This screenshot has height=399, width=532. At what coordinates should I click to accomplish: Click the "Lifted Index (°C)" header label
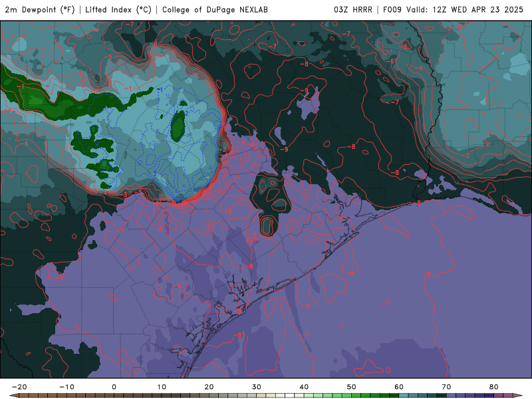tap(118, 10)
